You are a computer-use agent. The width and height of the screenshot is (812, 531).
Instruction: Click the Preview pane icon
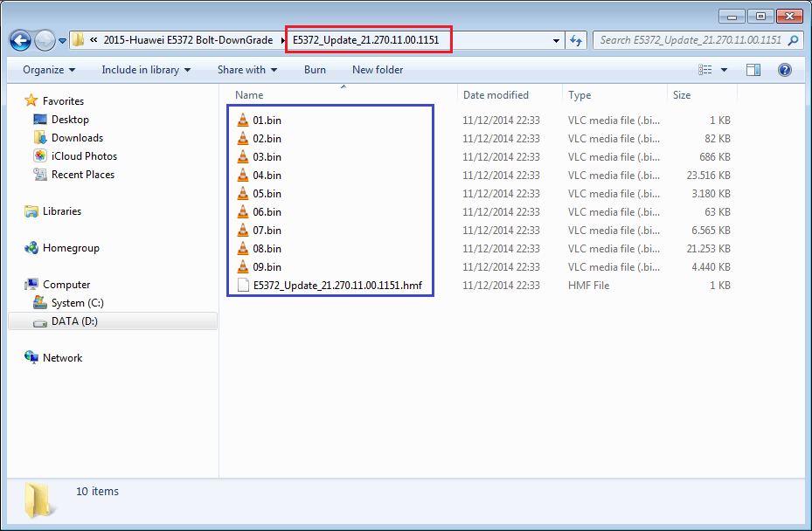point(753,69)
